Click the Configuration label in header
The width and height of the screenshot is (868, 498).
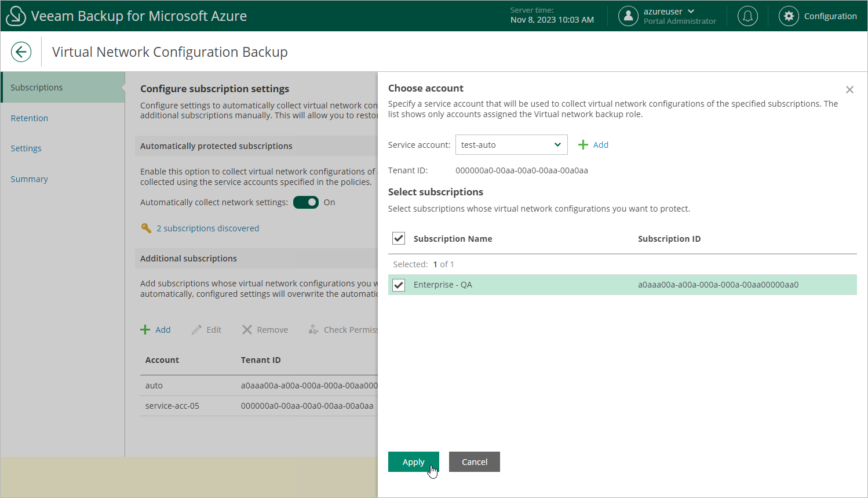pyautogui.click(x=830, y=16)
